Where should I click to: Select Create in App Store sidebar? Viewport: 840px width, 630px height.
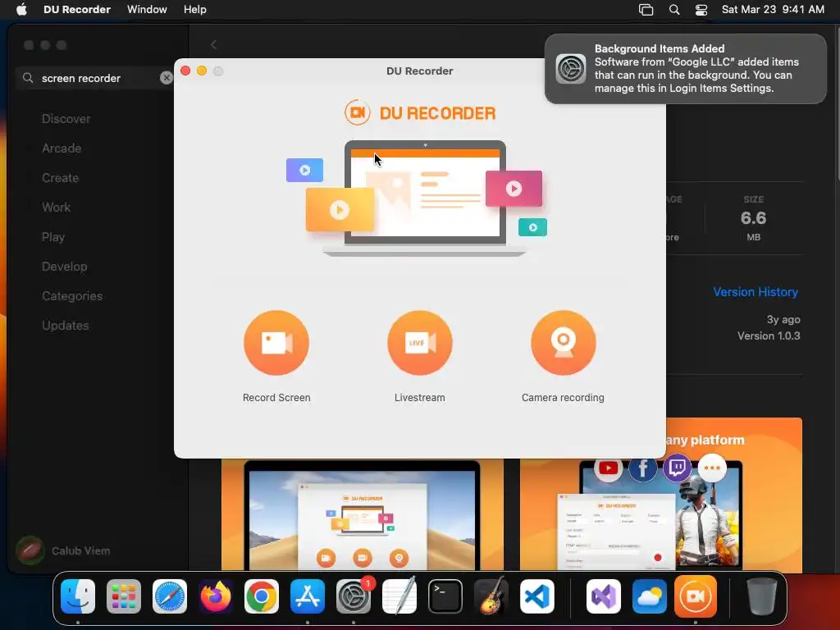coord(60,178)
